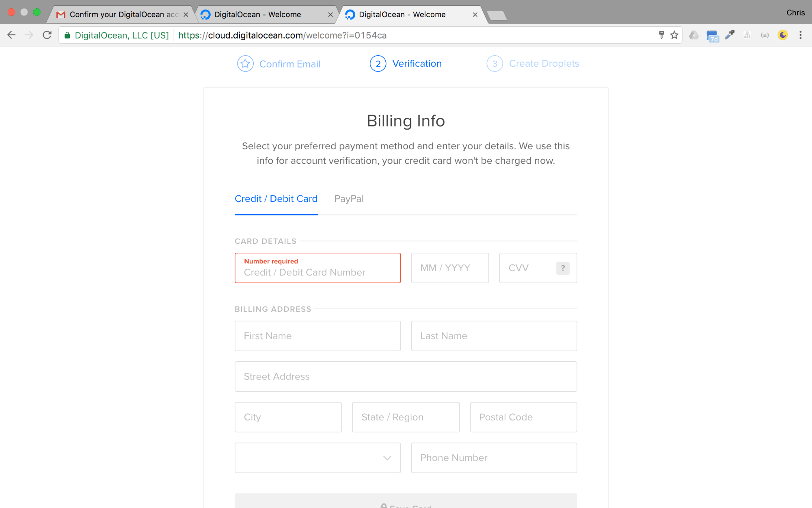This screenshot has width=812, height=508.
Task: Click the step 2 Verification circle
Action: click(x=378, y=64)
